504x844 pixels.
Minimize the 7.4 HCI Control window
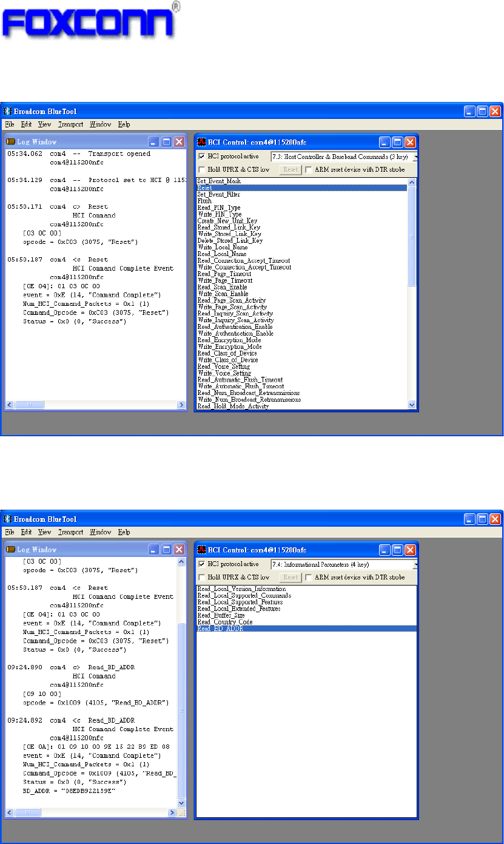click(x=385, y=550)
